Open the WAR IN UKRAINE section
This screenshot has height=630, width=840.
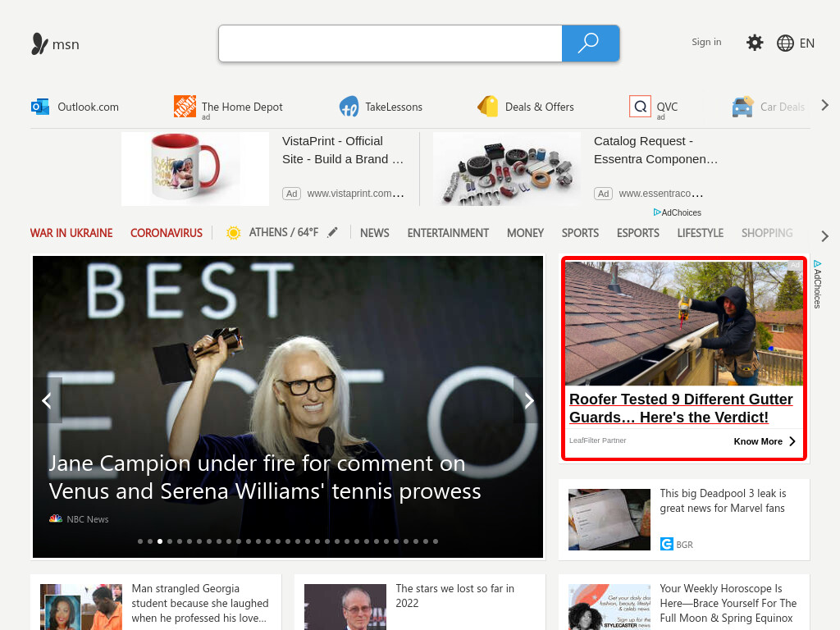71,233
